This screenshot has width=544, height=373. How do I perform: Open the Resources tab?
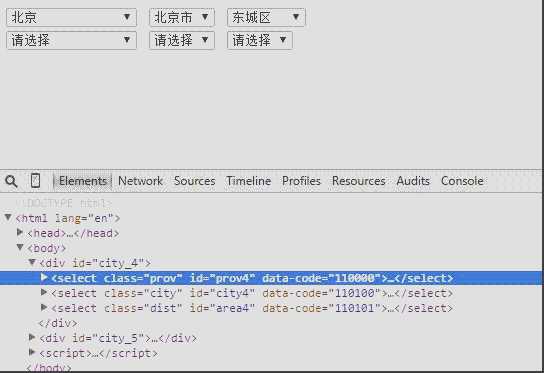click(x=359, y=181)
